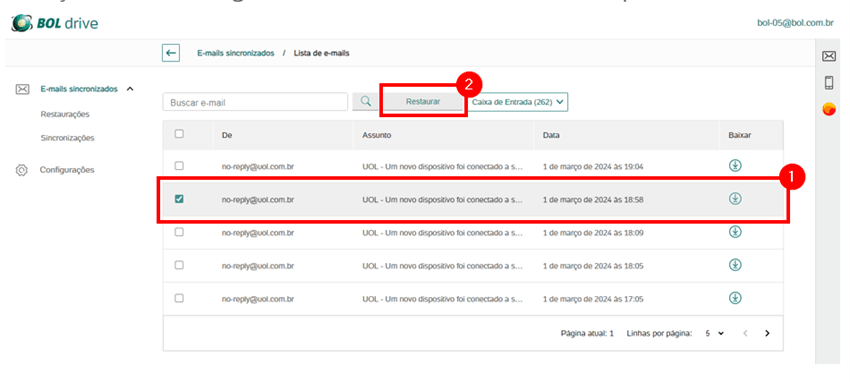Open the envelope icon in right sidebar
850x382 pixels.
coord(828,56)
